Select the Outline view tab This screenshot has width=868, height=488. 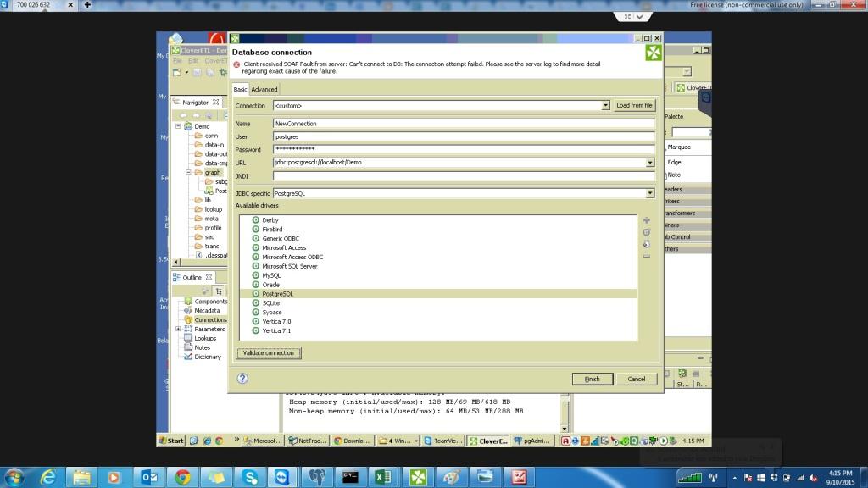[x=192, y=277]
